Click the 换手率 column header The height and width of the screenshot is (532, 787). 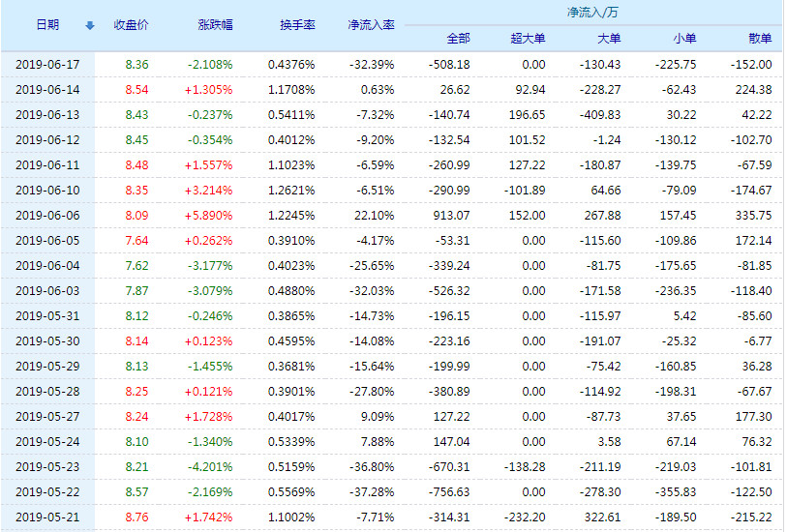tap(293, 25)
